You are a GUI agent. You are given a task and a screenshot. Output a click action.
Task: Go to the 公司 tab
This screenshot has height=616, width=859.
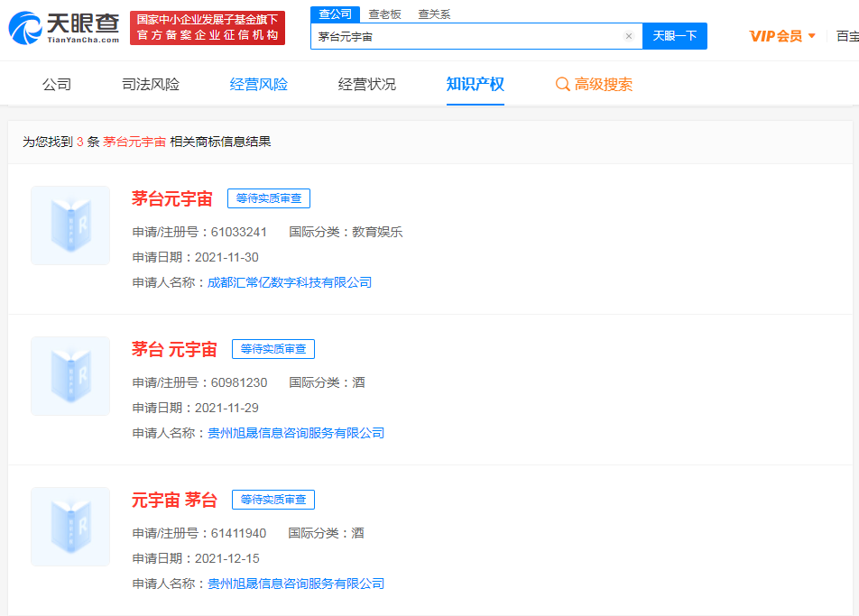click(57, 84)
